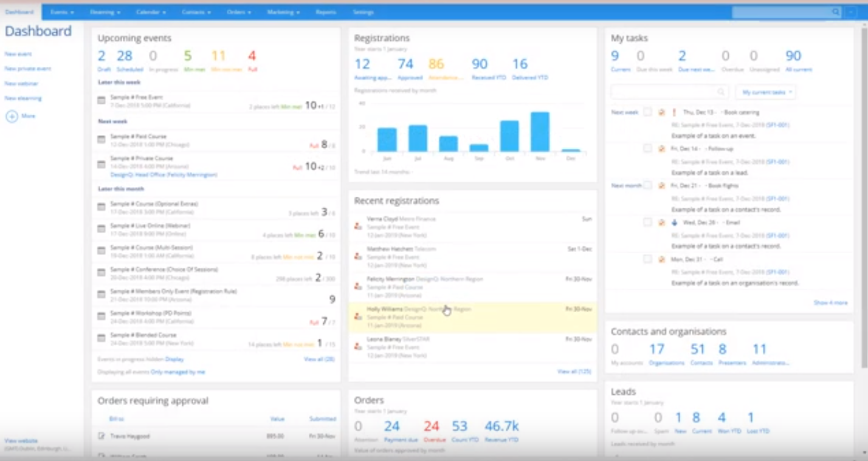Click the blue down-arrow icon on Email task
Screen dimensions: 868x461
tap(673, 223)
